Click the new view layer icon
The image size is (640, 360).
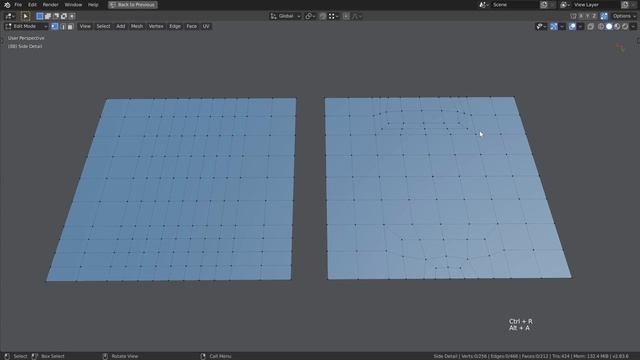click(625, 5)
